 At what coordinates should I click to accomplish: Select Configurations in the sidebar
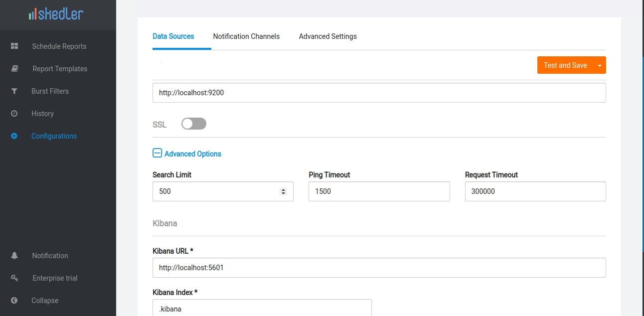(x=54, y=136)
